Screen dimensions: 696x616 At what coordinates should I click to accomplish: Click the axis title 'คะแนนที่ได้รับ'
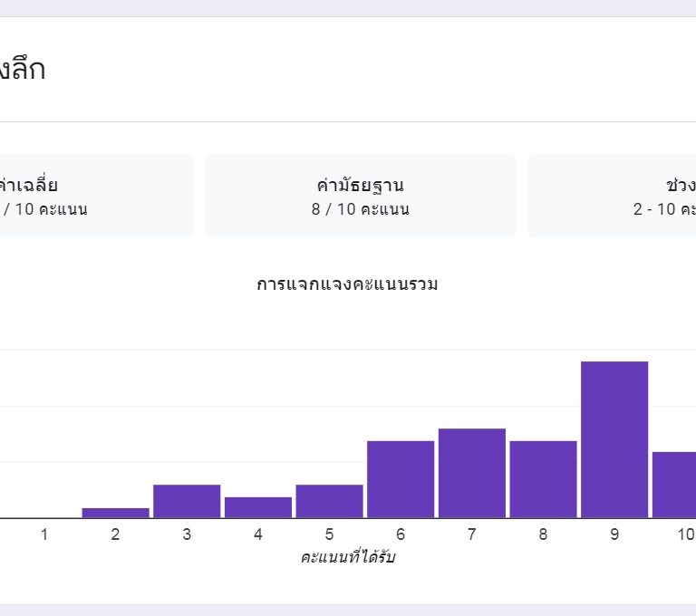point(348,556)
